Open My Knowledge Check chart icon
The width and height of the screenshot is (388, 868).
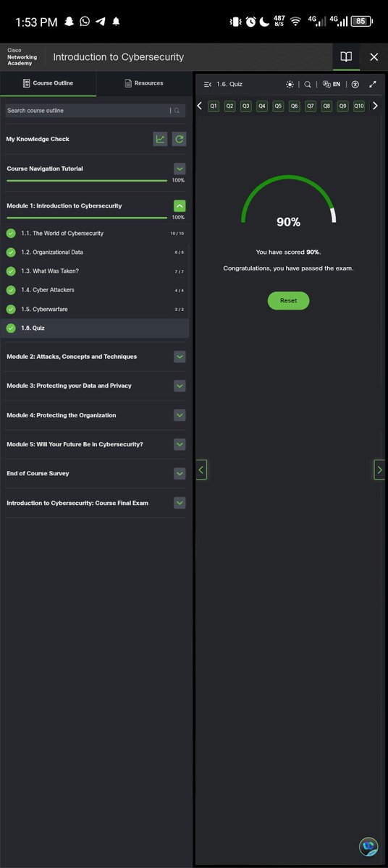(160, 139)
